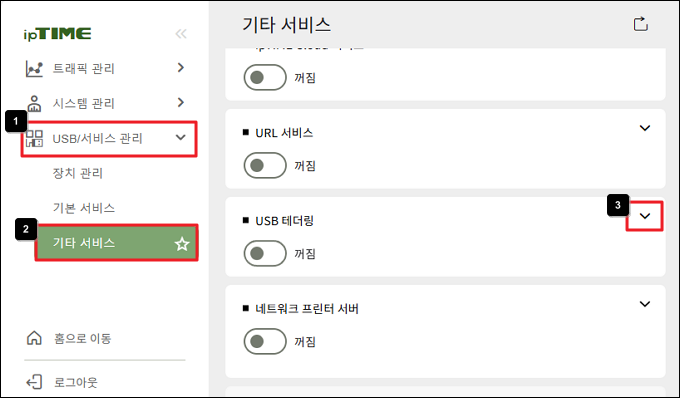Viewport: 680px width, 398px height.
Task: Click the USB/서비스 관리 grid icon
Action: pos(34,138)
